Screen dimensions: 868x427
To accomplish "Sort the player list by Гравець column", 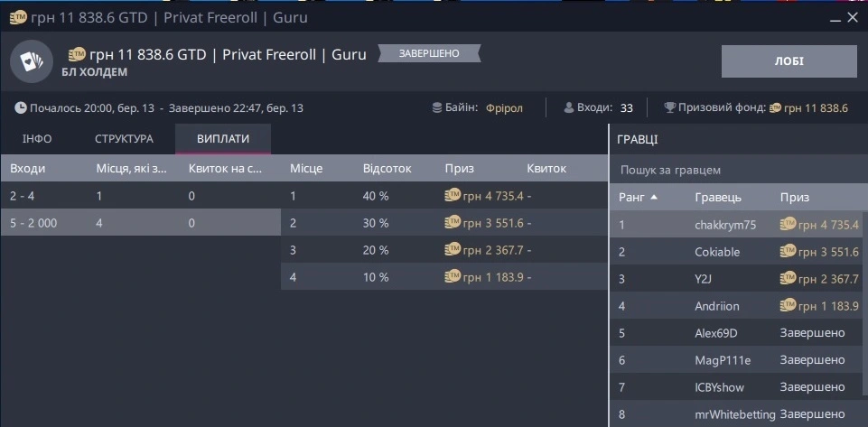I will click(x=718, y=197).
